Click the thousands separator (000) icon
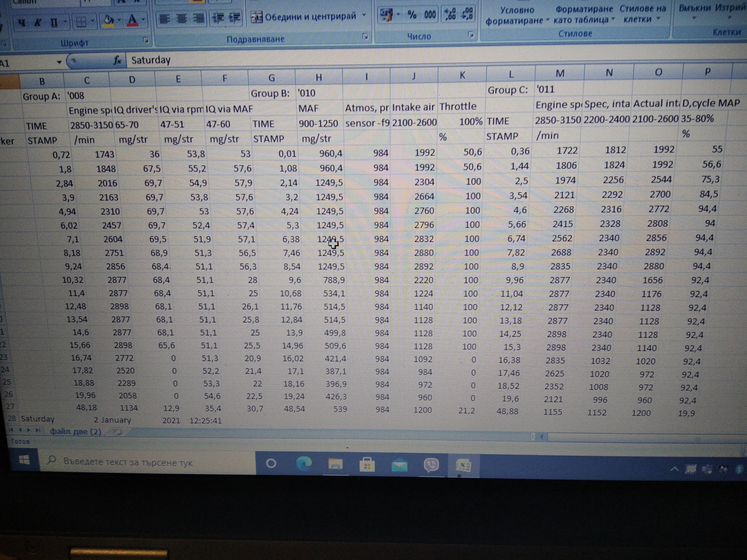The image size is (747, 560). click(x=430, y=14)
